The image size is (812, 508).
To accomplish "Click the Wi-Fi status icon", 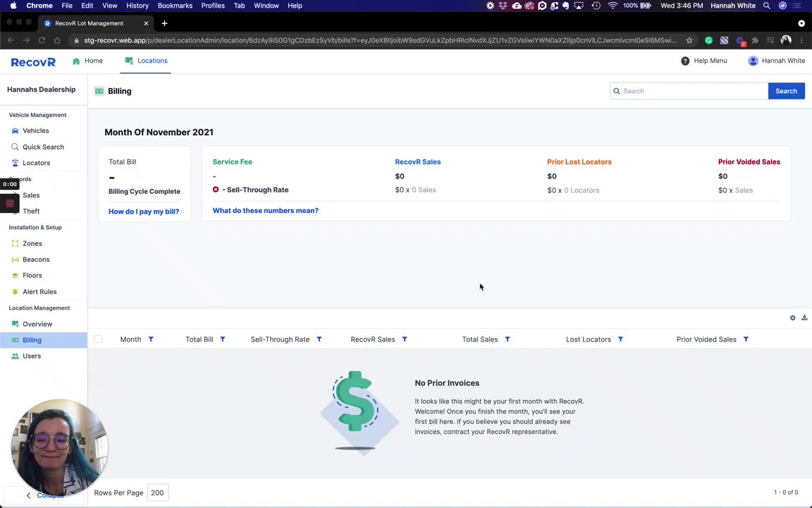I will pos(613,6).
